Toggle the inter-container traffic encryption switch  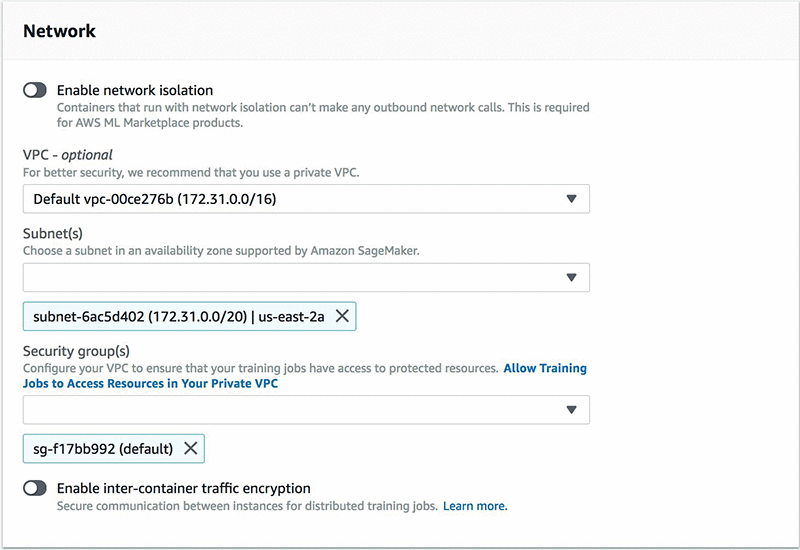(x=35, y=488)
